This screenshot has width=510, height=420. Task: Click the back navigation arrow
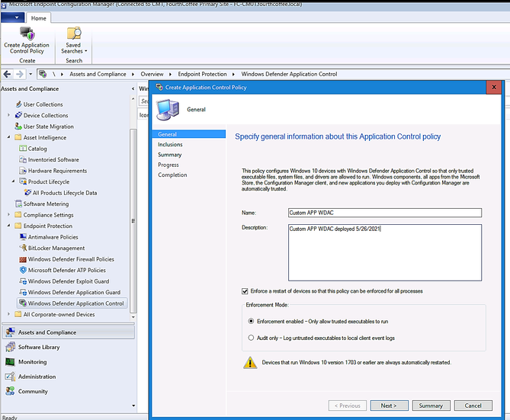[7, 74]
